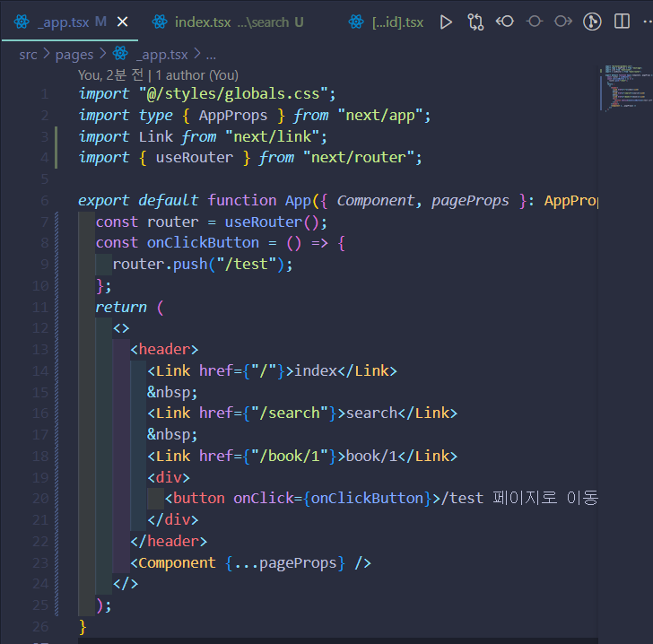Switch to the index.tsx search tab
This screenshot has height=644, width=653.
coord(228,22)
